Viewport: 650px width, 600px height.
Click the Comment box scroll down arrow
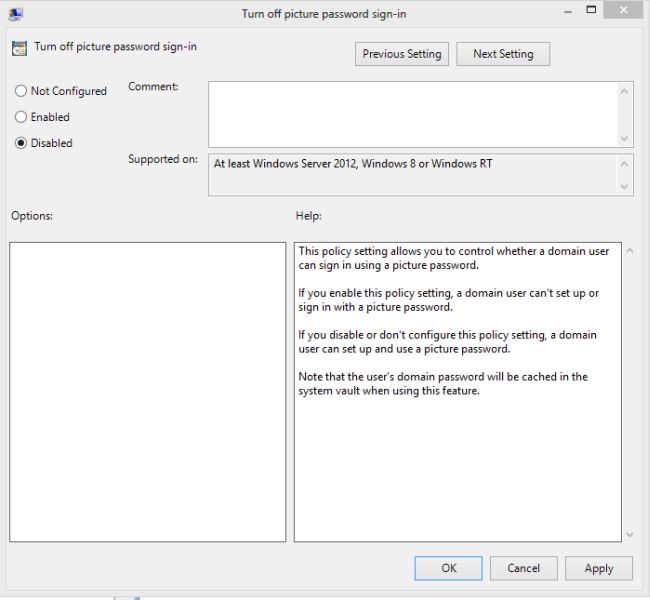pyautogui.click(x=624, y=138)
